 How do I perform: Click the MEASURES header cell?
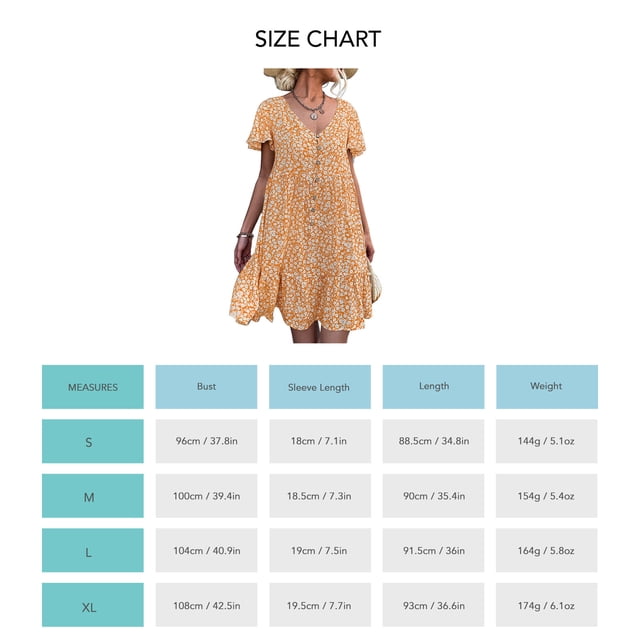pyautogui.click(x=93, y=387)
